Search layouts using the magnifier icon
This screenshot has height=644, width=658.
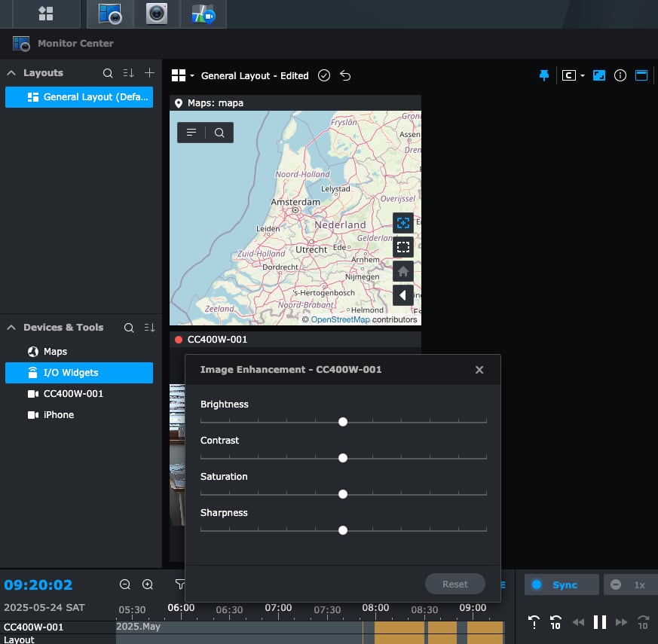(x=108, y=73)
